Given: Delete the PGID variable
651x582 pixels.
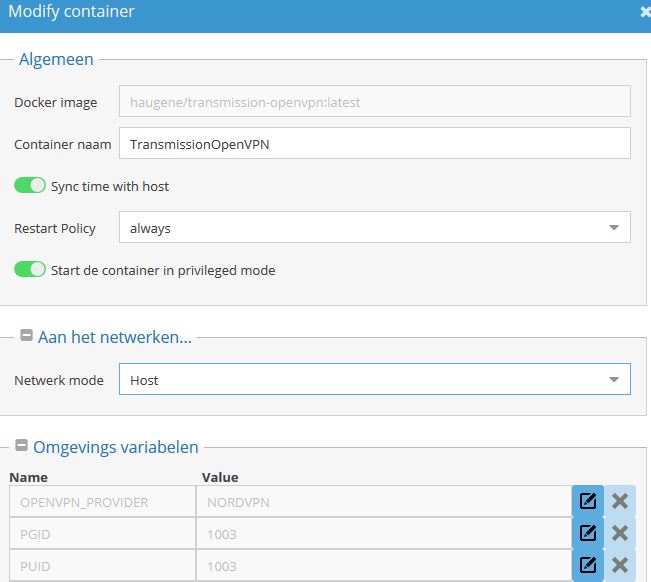Looking at the screenshot, I should (x=619, y=533).
